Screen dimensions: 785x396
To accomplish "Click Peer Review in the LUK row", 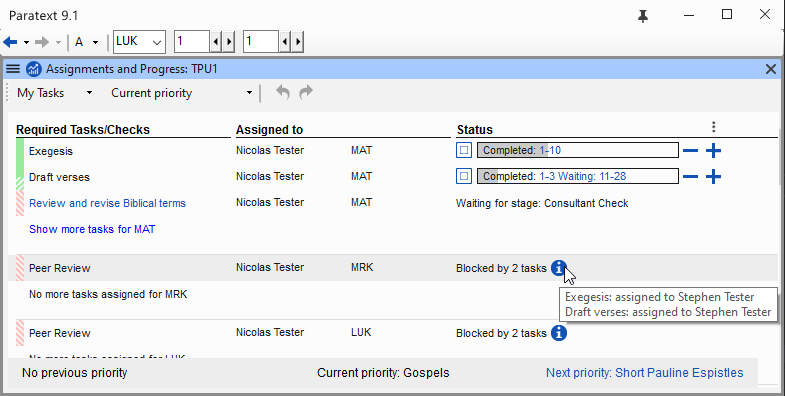I will tap(60, 333).
